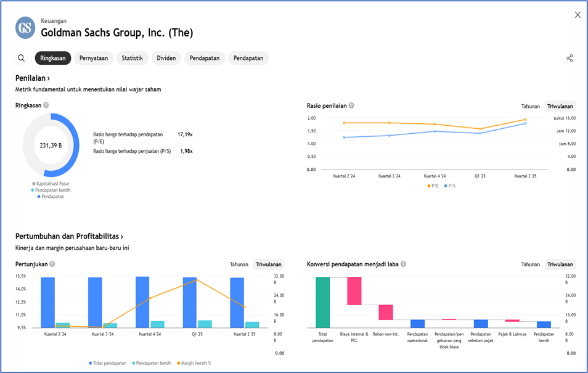This screenshot has width=588, height=373.
Task: Select Triwulanan for Konversi pendapatan chart
Action: tap(560, 264)
